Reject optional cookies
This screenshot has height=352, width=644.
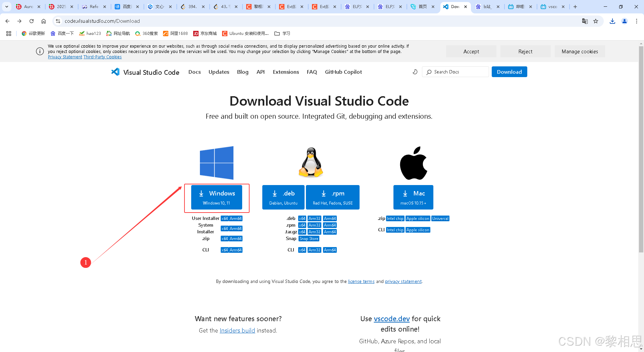[x=525, y=51]
